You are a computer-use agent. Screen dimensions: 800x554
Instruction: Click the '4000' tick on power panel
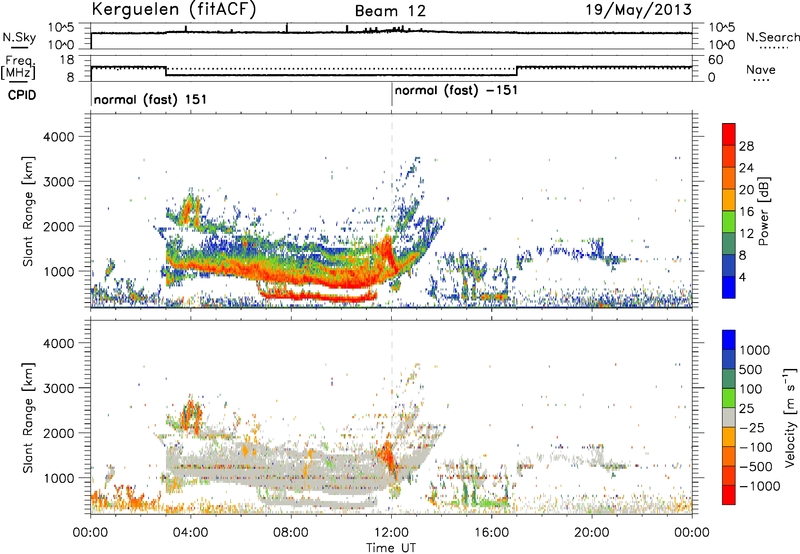coord(58,137)
